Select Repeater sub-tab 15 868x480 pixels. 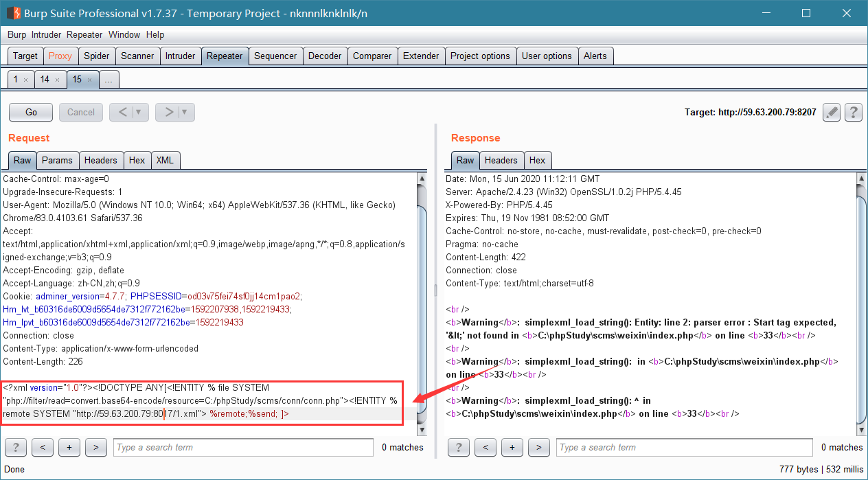(82, 80)
